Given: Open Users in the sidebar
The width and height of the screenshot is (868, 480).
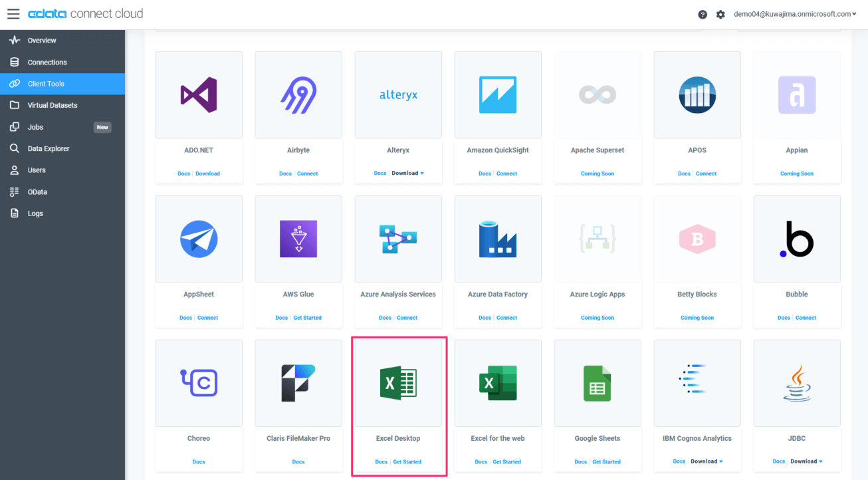Looking at the screenshot, I should click(62, 170).
